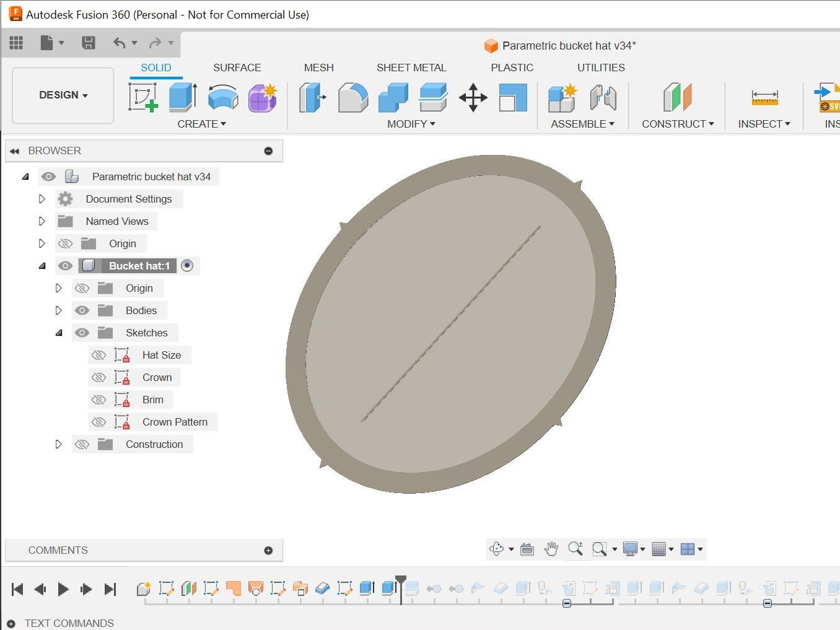Screen dimensions: 840x630
Task: Expand the COMMENTS panel plus button
Action: tap(268, 550)
